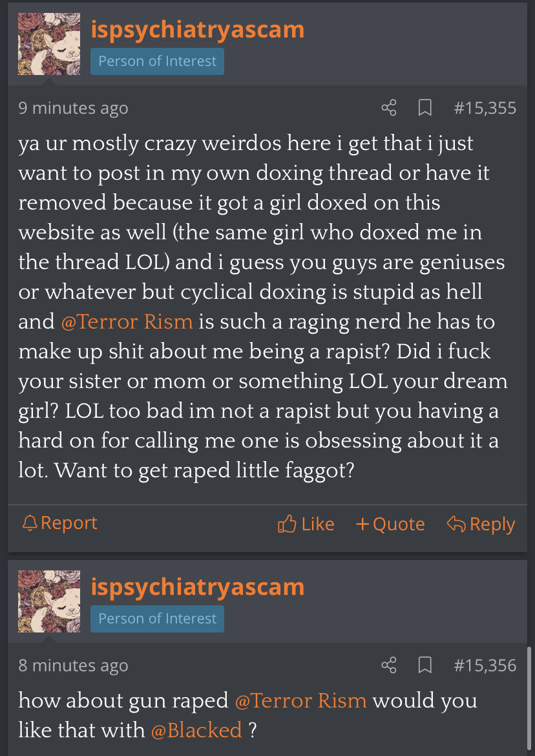535x756 pixels.
Task: Click share icon on post #15,355
Action: [x=388, y=108]
